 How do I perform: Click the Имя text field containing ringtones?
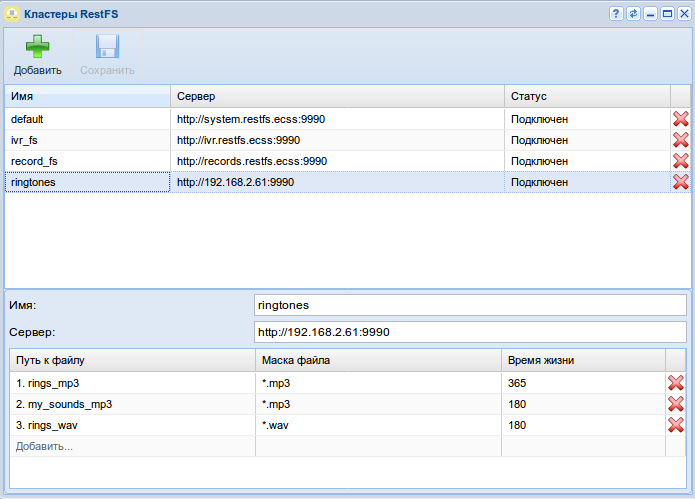[x=471, y=304]
